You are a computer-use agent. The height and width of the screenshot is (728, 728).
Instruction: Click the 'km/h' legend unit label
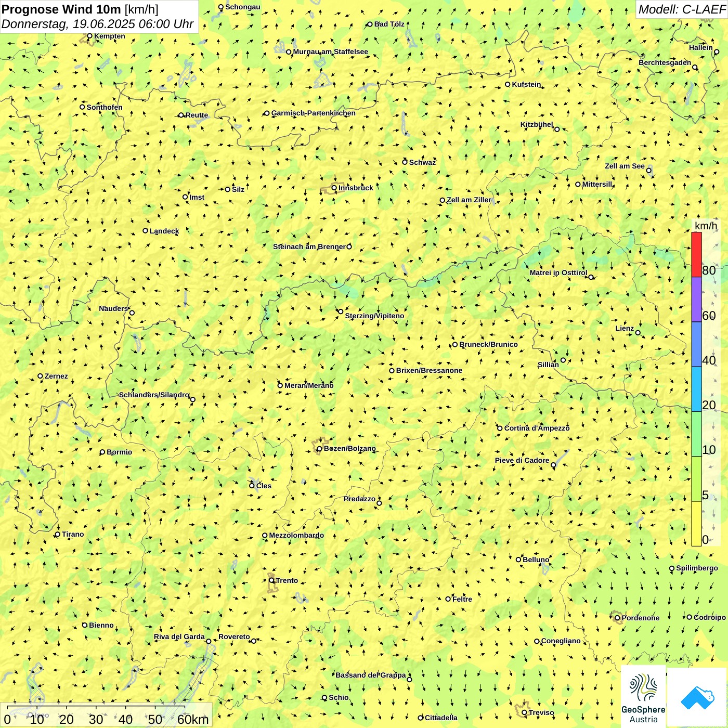(x=706, y=226)
